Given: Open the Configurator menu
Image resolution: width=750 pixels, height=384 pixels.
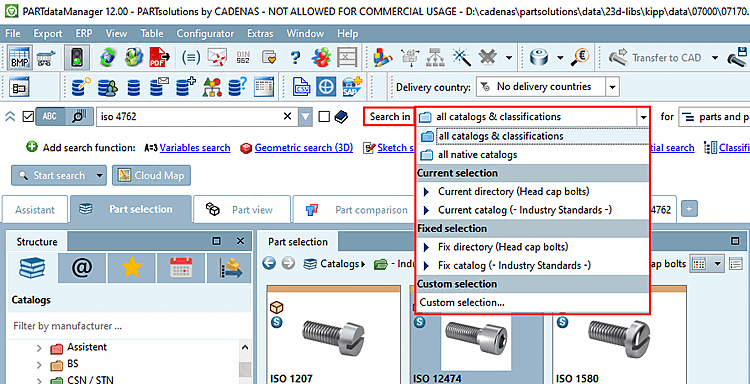Looking at the screenshot, I should (x=205, y=33).
